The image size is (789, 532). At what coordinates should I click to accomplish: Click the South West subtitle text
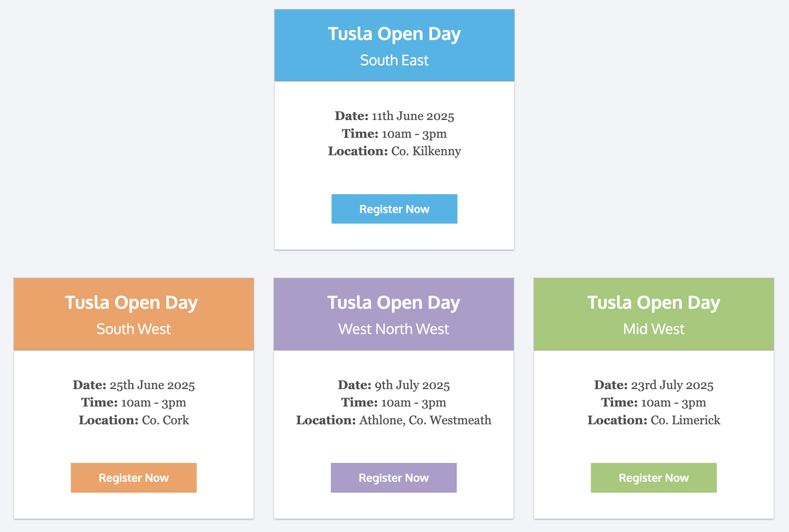click(x=133, y=329)
